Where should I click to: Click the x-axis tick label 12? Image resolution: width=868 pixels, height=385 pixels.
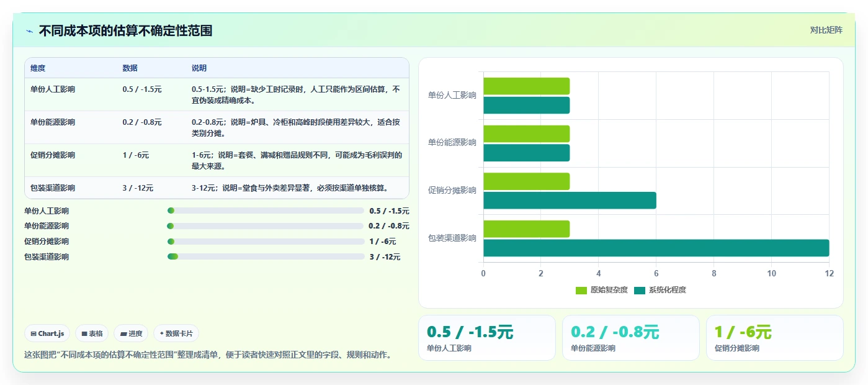coord(830,273)
